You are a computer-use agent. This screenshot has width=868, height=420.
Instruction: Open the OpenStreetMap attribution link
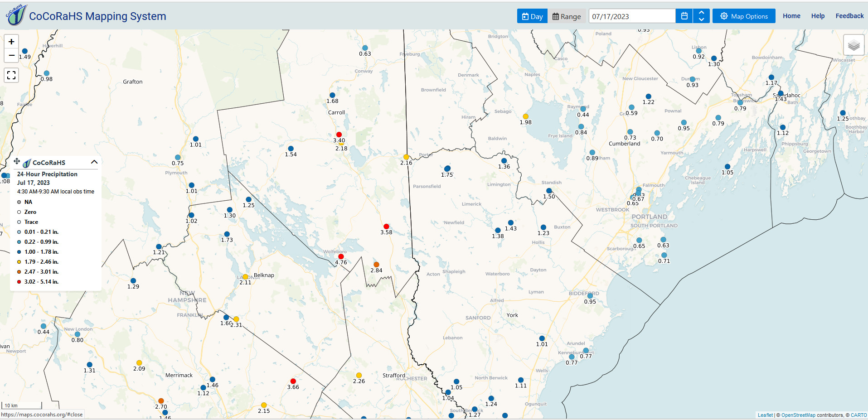[x=798, y=415]
